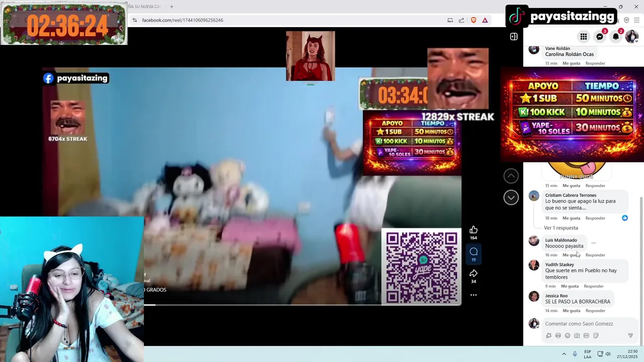Toggle the side panel view icon
The width and height of the screenshot is (644, 362).
pyautogui.click(x=514, y=37)
